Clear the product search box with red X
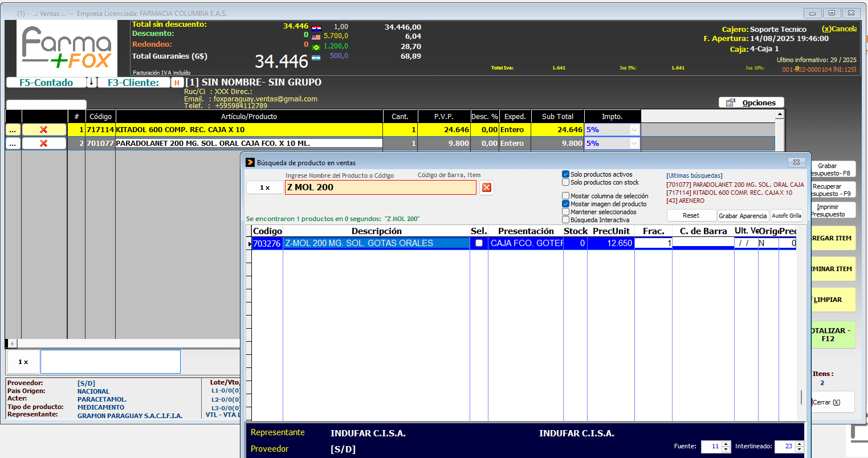This screenshot has width=868, height=458. [x=487, y=187]
